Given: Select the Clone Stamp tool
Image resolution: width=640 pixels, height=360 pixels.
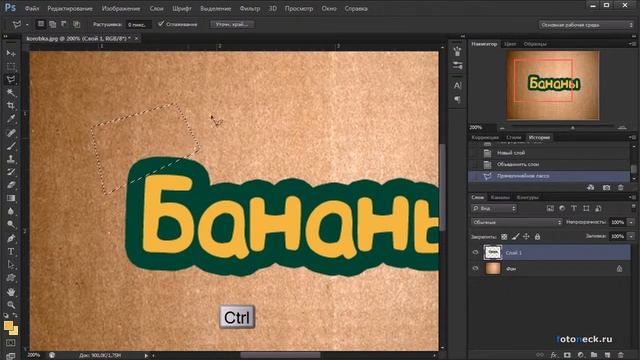Looking at the screenshot, I should click(11, 159).
